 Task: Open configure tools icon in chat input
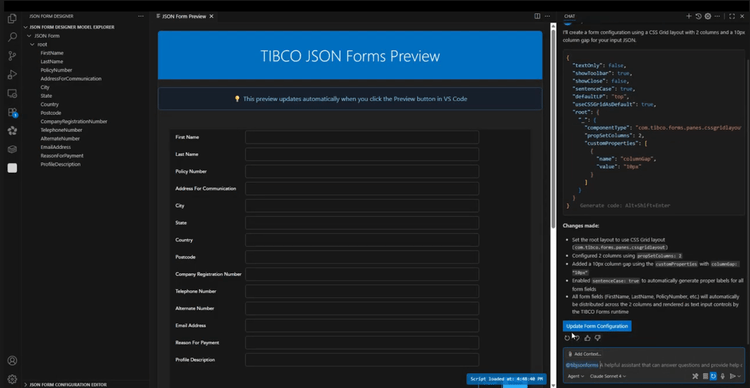695,377
